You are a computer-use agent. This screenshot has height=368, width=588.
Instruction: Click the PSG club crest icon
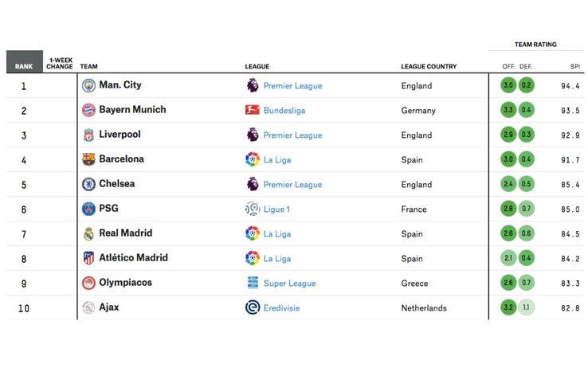point(88,209)
